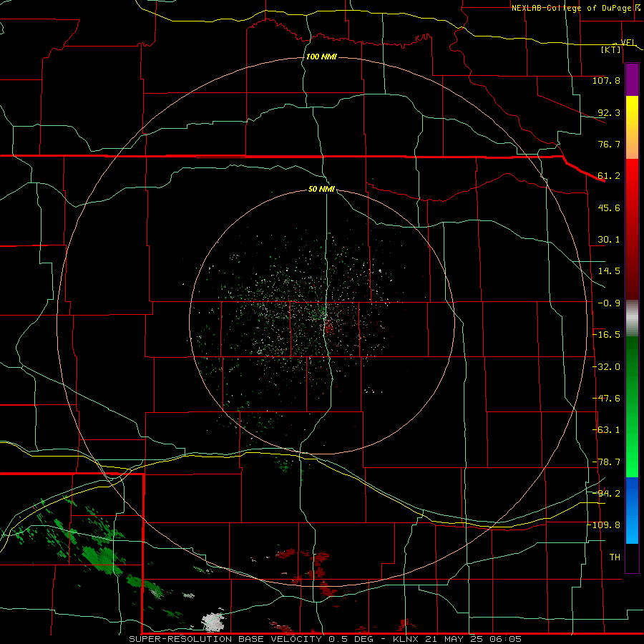
Task: Select the blue gradient segment of the color bar
Action: (x=632, y=510)
